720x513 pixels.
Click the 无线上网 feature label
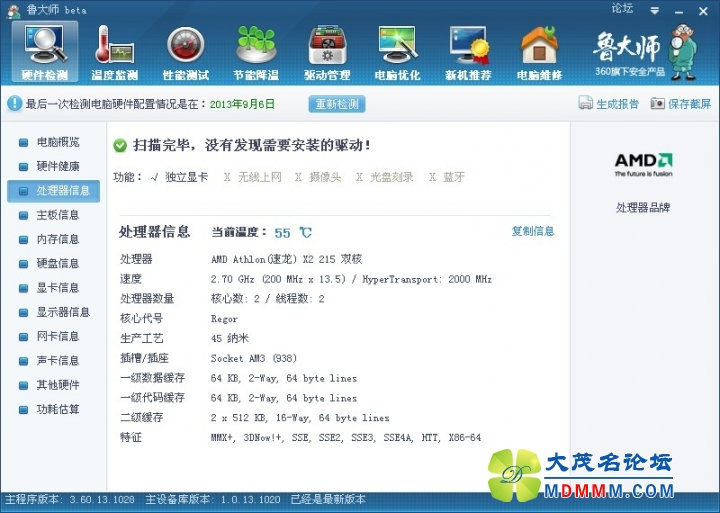point(259,177)
